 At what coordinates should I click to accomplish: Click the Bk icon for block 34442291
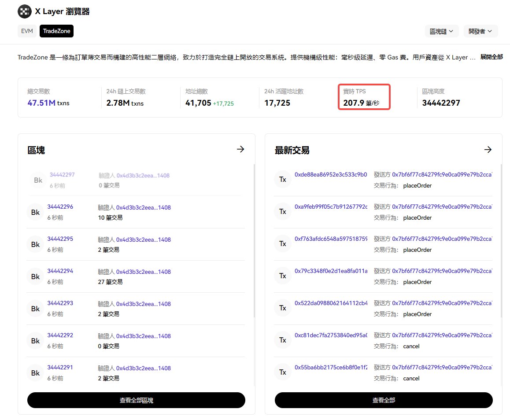pos(35,373)
